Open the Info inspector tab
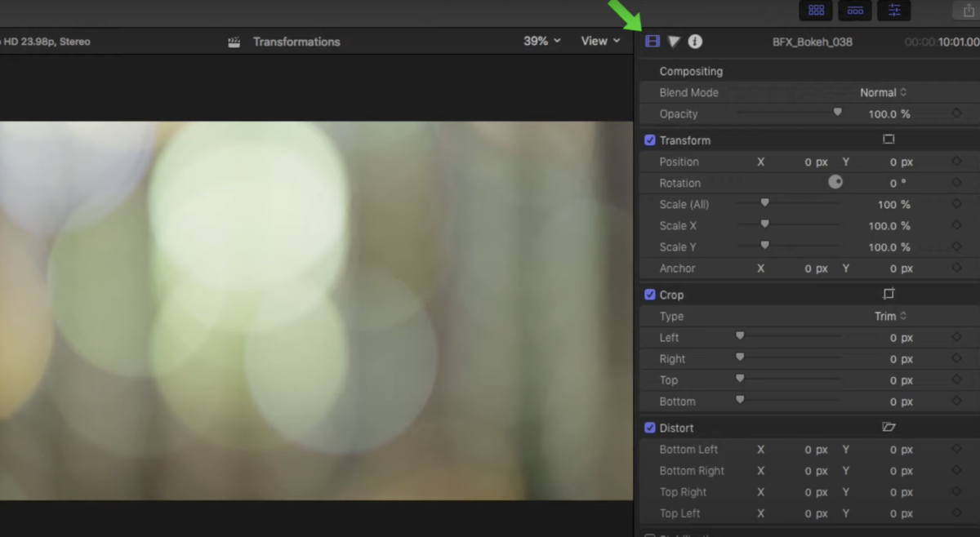Image resolution: width=980 pixels, height=537 pixels. coord(695,41)
